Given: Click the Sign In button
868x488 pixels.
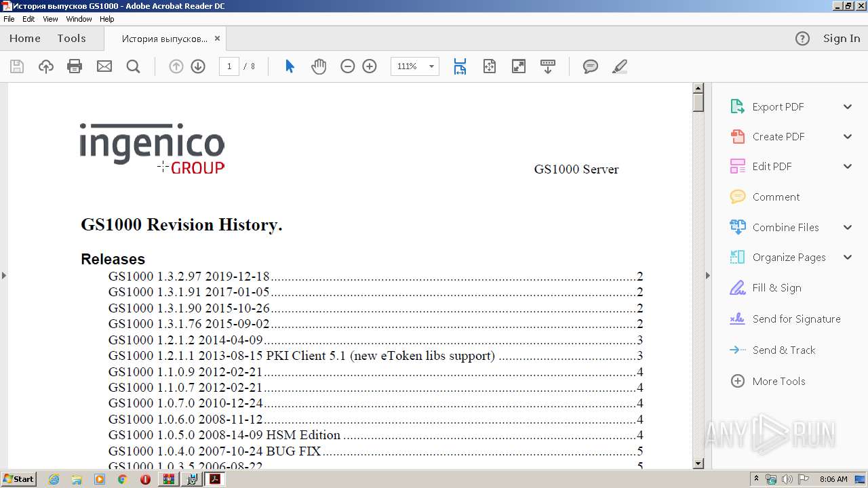Looking at the screenshot, I should click(x=842, y=39).
